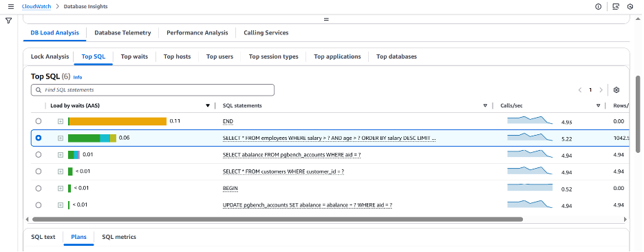Click the monitor icon in top bar
The width and height of the screenshot is (644, 252).
pyautogui.click(x=616, y=7)
